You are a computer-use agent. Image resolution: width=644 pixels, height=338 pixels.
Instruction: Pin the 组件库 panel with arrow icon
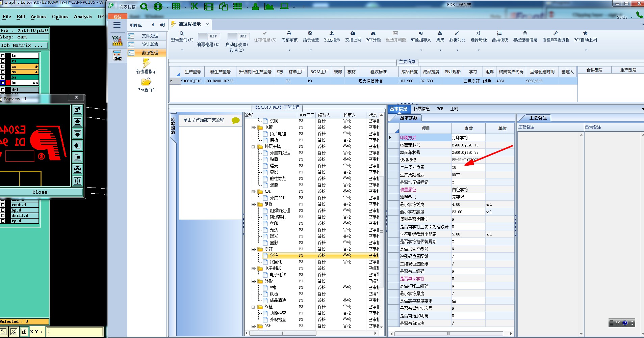pyautogui.click(x=162, y=25)
